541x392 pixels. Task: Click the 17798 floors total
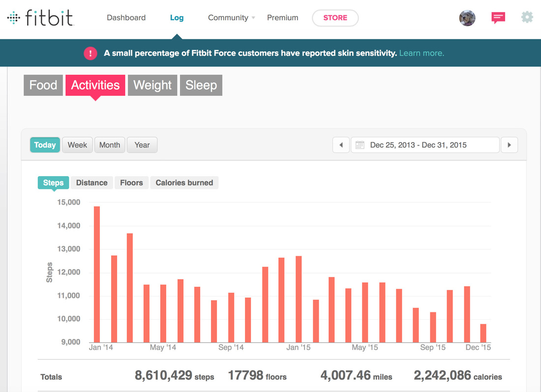[x=257, y=375]
